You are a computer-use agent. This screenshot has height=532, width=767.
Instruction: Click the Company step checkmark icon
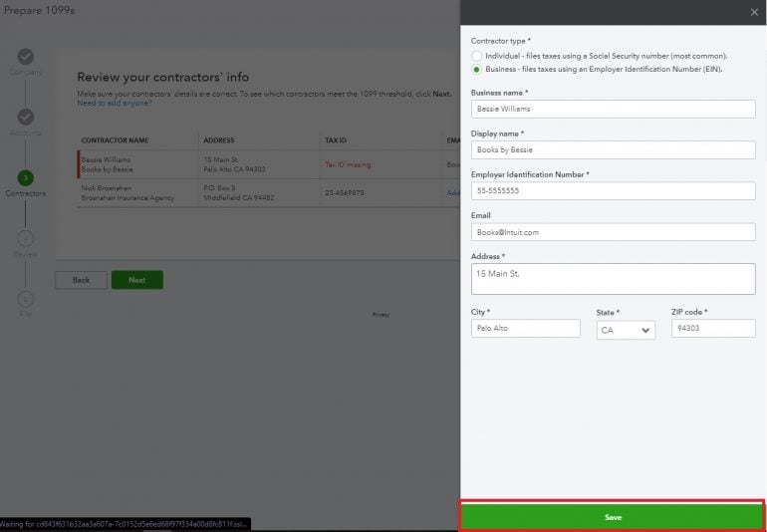pos(26,57)
